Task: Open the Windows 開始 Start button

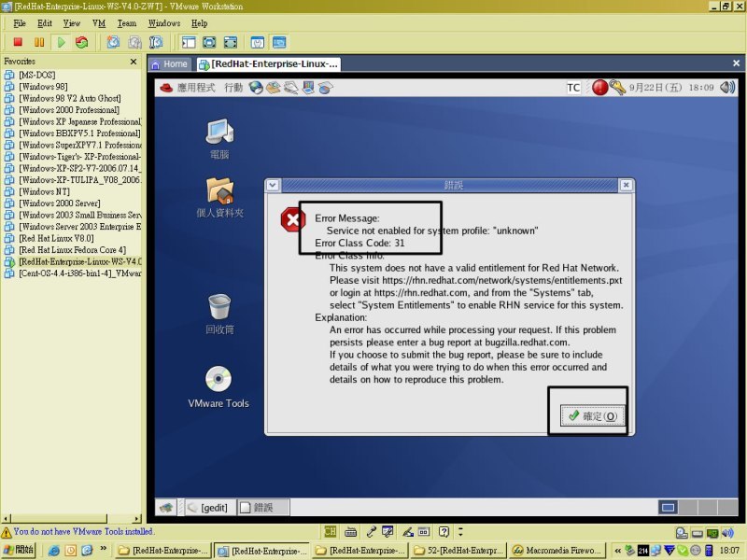Action: click(19, 550)
